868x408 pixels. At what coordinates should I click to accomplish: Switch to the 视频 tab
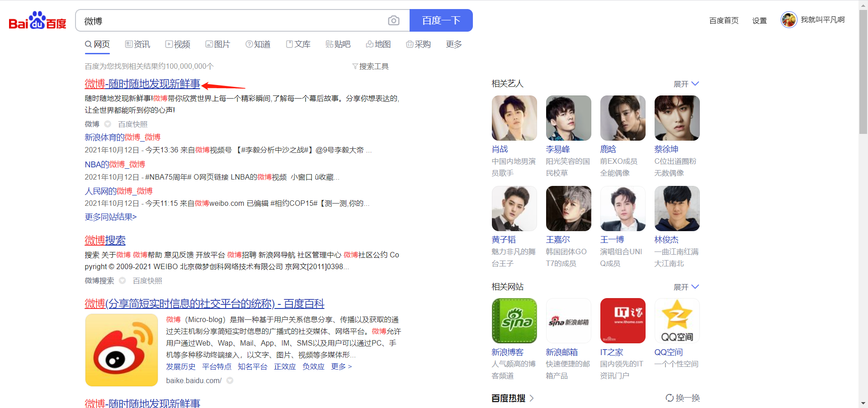click(178, 44)
